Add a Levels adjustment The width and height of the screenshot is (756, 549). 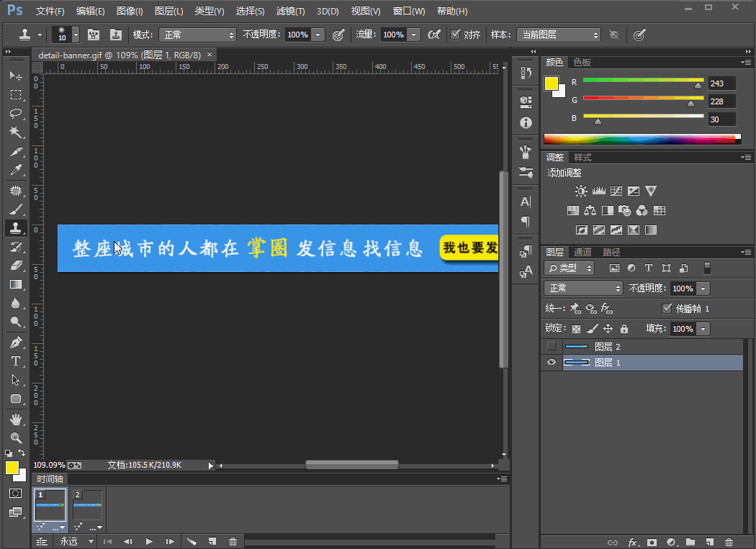pos(599,191)
